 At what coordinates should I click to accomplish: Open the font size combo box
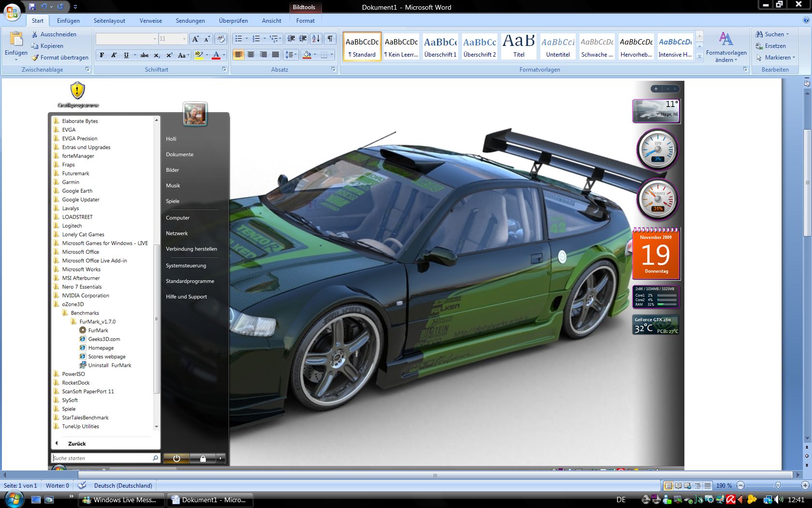(173, 39)
